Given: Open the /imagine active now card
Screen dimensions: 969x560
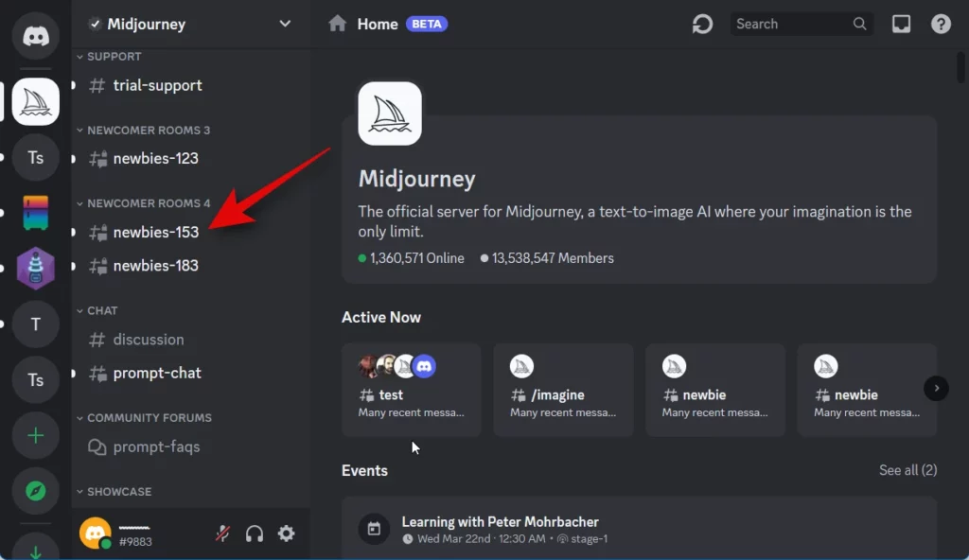Looking at the screenshot, I should click(x=563, y=390).
